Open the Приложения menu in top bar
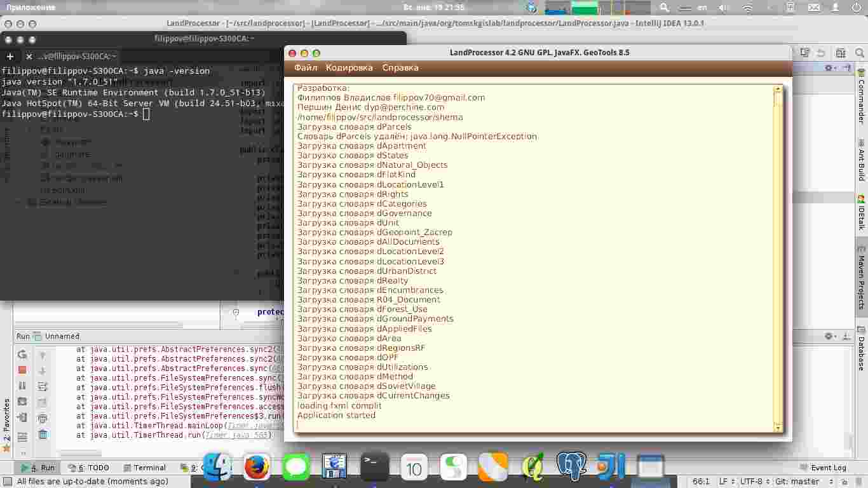This screenshot has height=488, width=868. tap(31, 8)
